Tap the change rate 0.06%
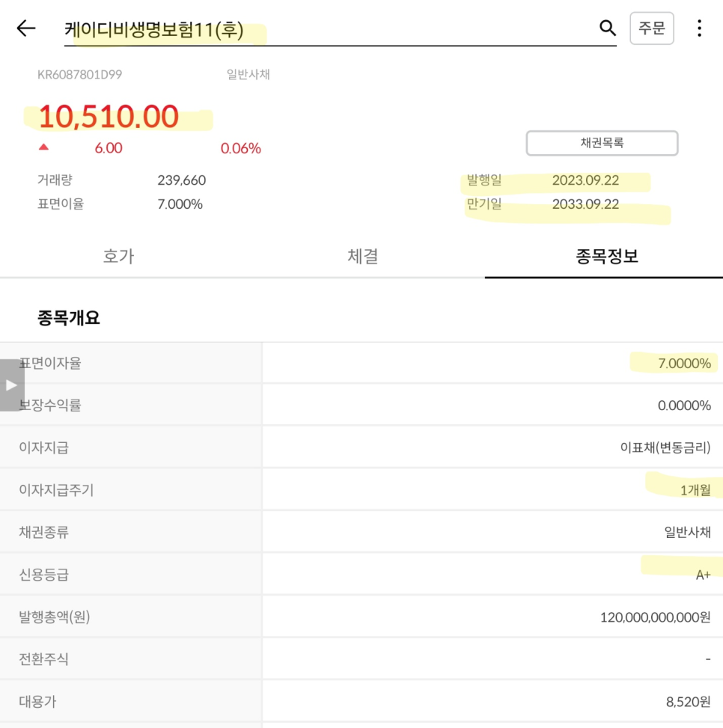This screenshot has height=728, width=723. (x=240, y=148)
